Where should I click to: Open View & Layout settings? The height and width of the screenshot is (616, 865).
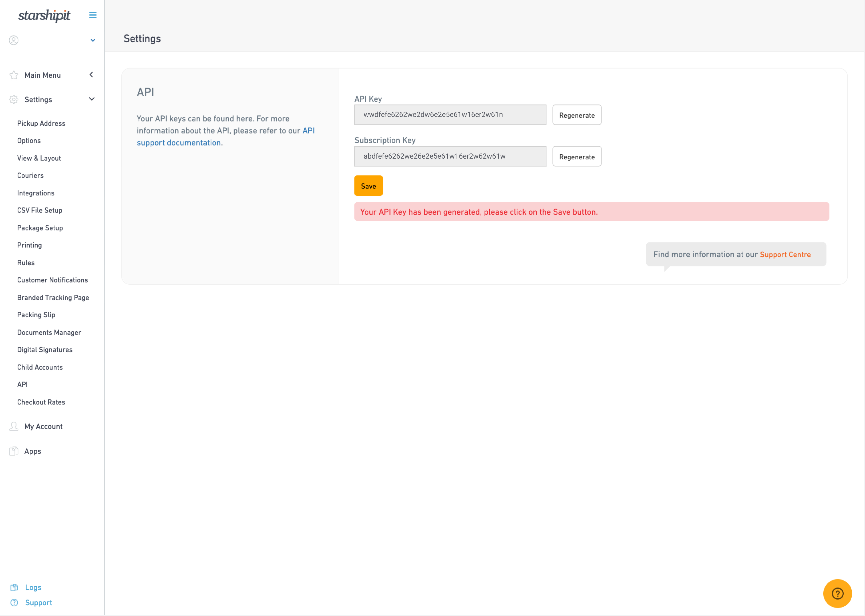click(39, 158)
